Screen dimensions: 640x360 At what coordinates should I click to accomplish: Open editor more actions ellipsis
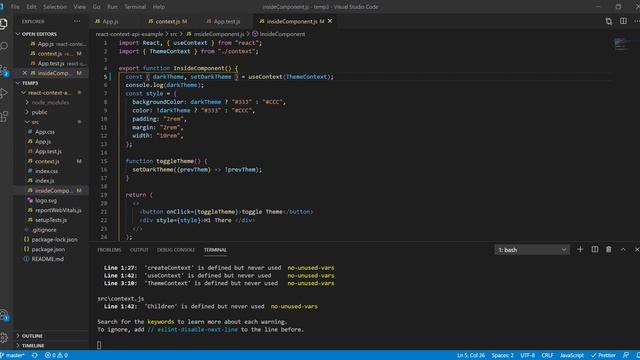click(637, 21)
